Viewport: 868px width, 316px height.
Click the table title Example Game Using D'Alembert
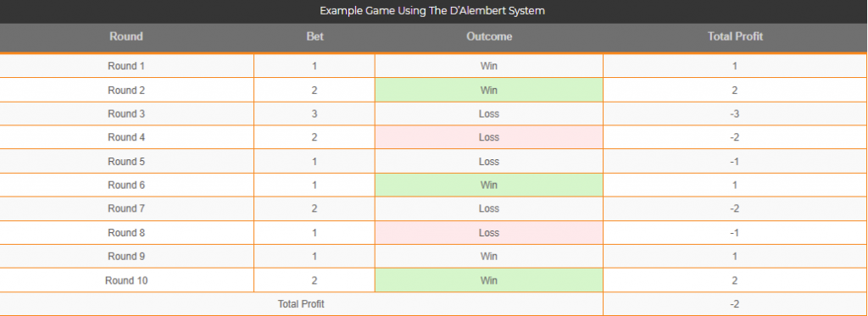433,11
